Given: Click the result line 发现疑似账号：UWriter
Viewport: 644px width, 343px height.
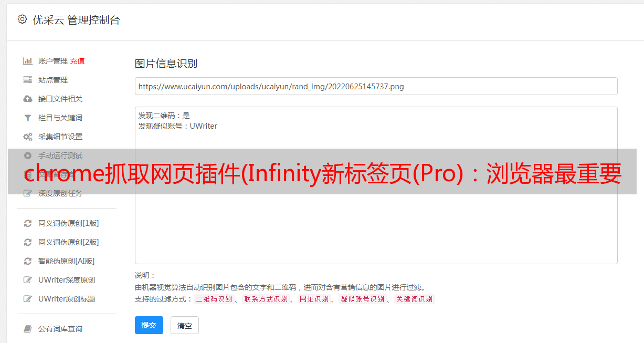Looking at the screenshot, I should tap(178, 126).
